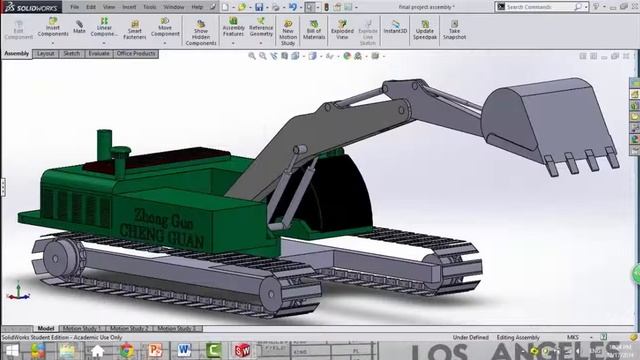The image size is (640, 360).
Task: Open the Help menu
Action: coord(197,7)
